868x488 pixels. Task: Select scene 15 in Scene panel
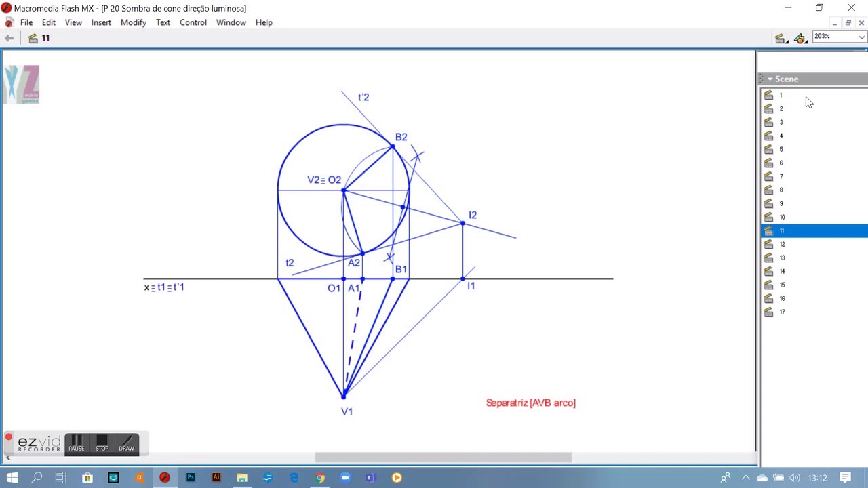tap(814, 285)
